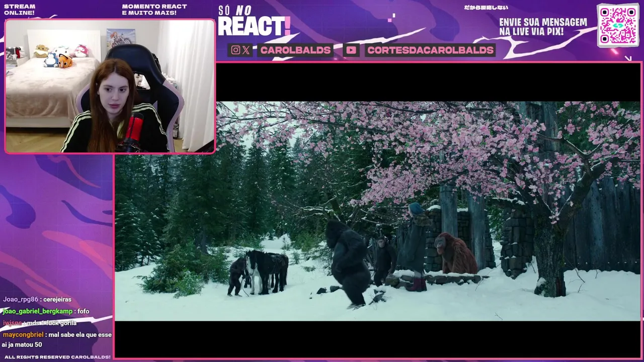Click chat message 'Joao_rpg86 : cerejeiras'
Viewport: 644px width, 362px height.
[x=37, y=300]
